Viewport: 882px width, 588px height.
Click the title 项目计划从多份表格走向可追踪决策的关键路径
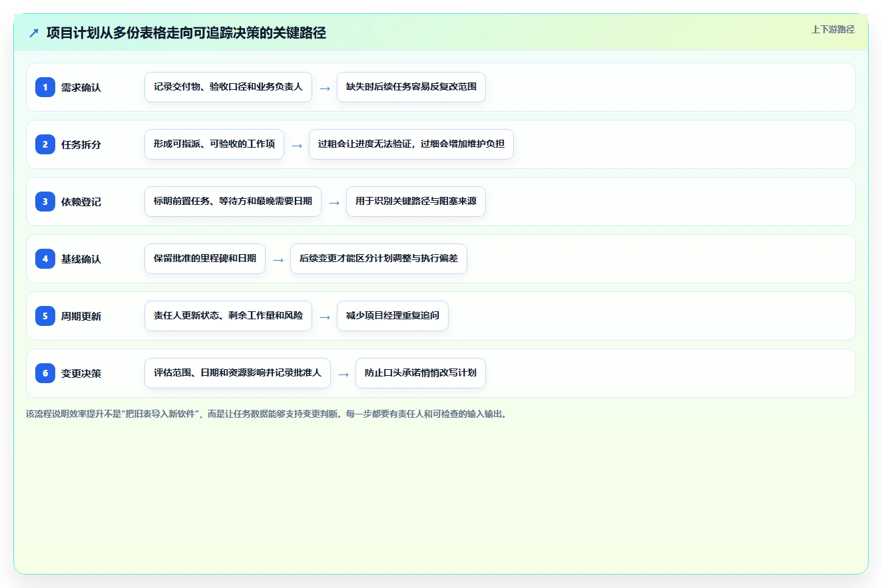[186, 33]
